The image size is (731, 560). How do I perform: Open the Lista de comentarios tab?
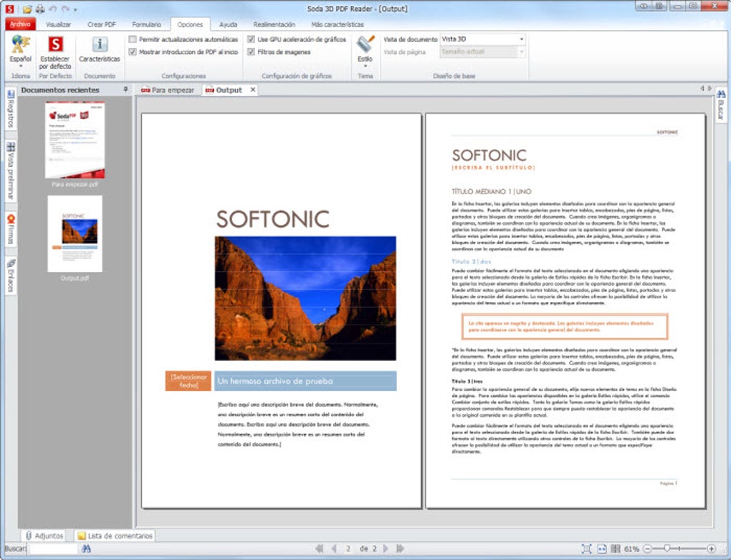(x=115, y=536)
